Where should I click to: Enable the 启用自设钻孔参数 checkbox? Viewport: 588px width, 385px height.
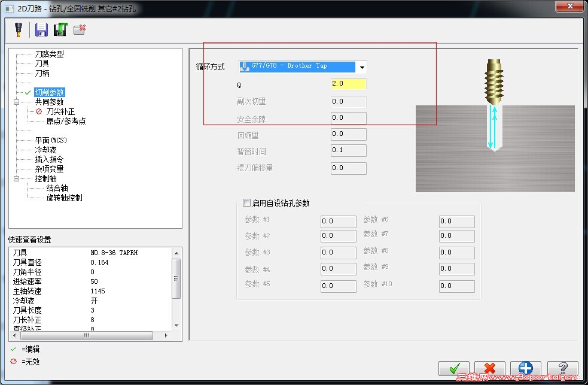[x=246, y=203]
